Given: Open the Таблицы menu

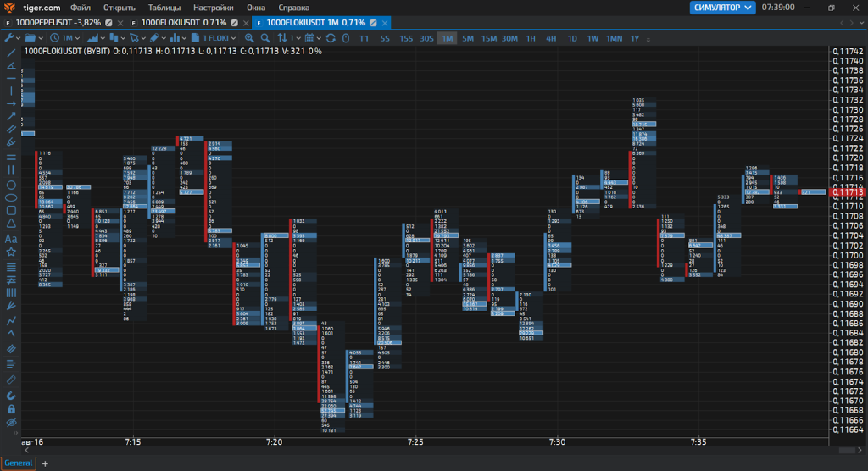Looking at the screenshot, I should [164, 8].
